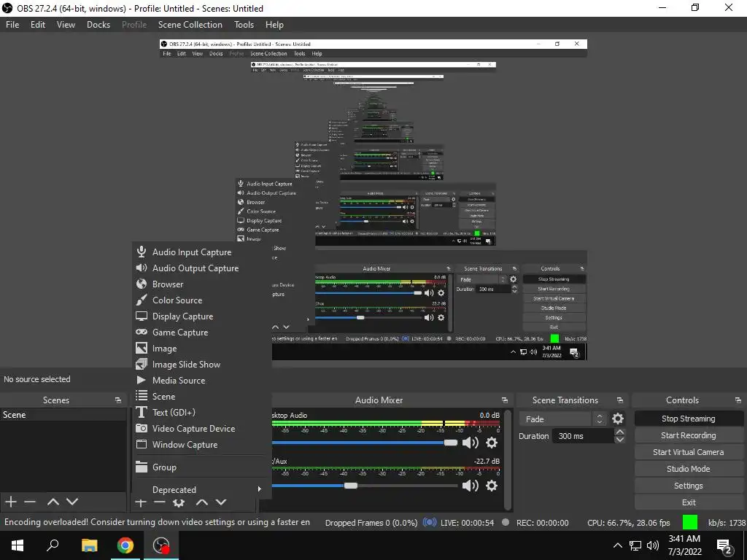747x560 pixels.
Task: Click the Video Capture Device camera icon
Action: pos(141,428)
